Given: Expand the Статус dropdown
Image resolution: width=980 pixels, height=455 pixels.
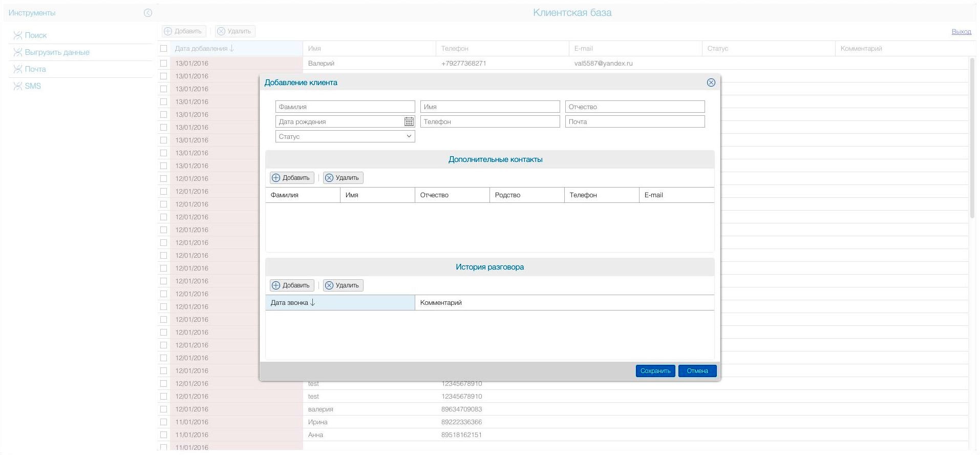Looking at the screenshot, I should 345,137.
